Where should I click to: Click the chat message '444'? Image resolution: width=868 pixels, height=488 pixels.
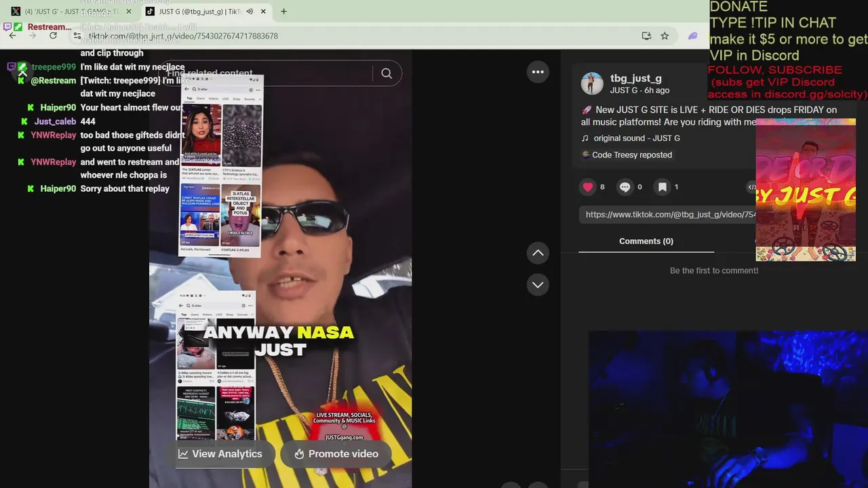coord(88,121)
